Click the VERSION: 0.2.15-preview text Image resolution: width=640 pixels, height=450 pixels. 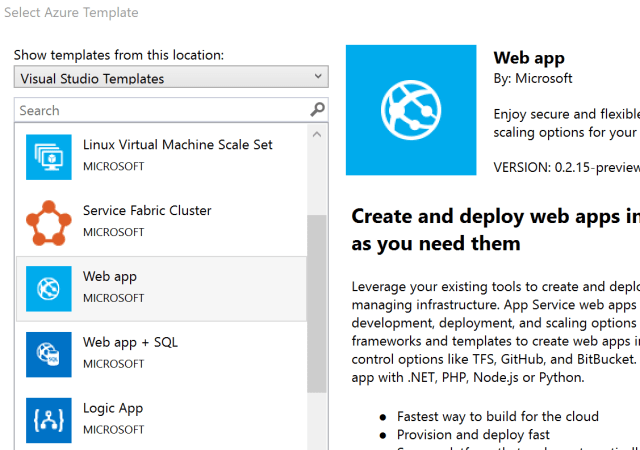[x=565, y=169]
